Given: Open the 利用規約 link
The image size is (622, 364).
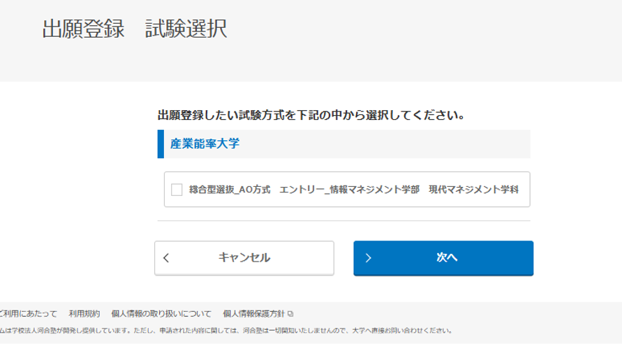Looking at the screenshot, I should click(x=84, y=314).
